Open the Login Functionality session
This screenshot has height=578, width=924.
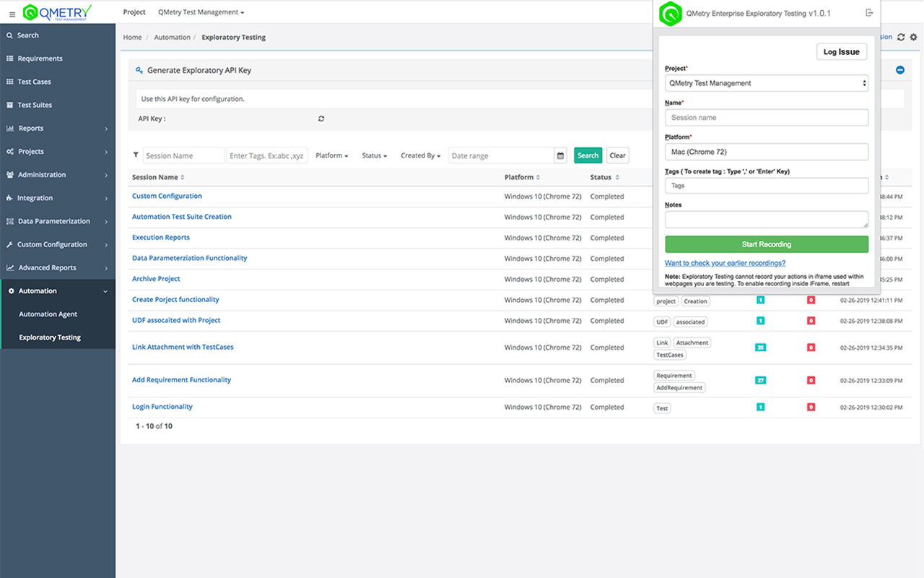click(x=162, y=406)
